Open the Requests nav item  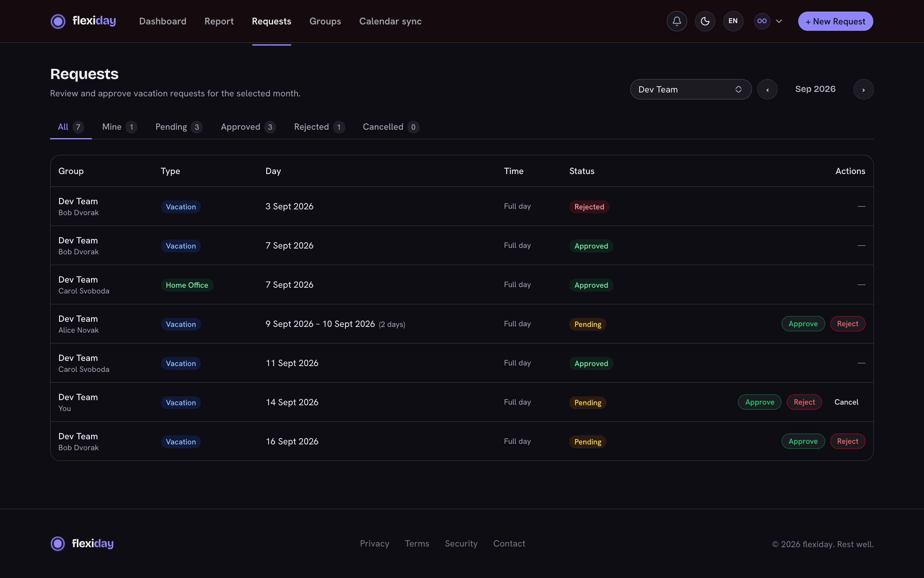[271, 21]
